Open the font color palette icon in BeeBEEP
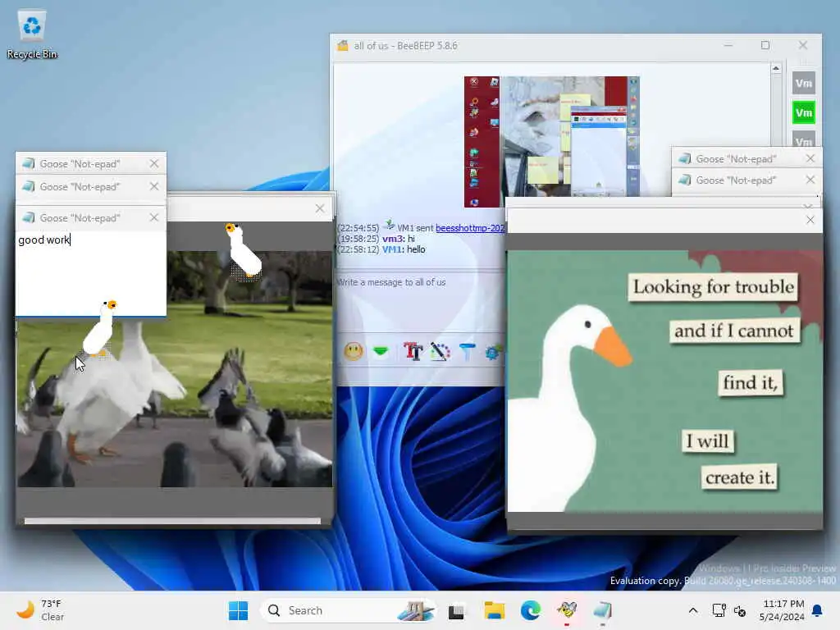Image resolution: width=840 pixels, height=630 pixels. coord(441,351)
